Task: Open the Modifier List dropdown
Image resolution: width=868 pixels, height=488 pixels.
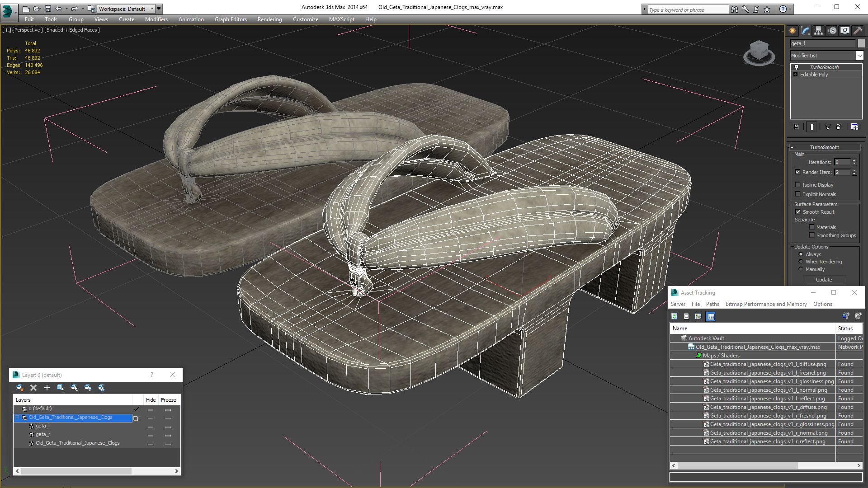Action: point(859,56)
